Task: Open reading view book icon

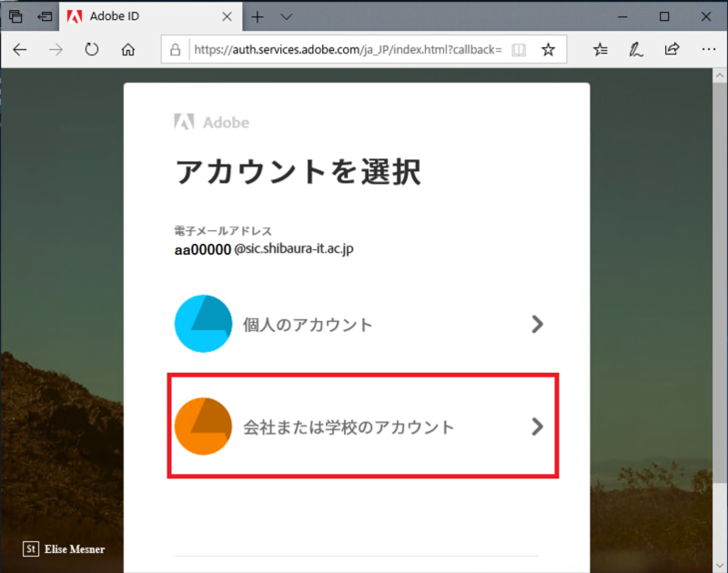Action: click(x=519, y=50)
